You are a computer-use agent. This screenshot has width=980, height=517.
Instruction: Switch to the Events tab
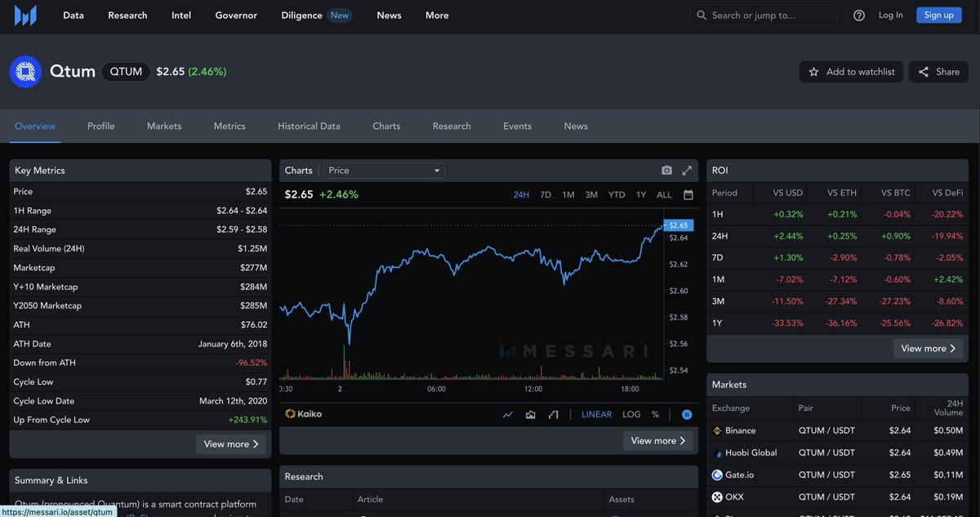pos(517,126)
